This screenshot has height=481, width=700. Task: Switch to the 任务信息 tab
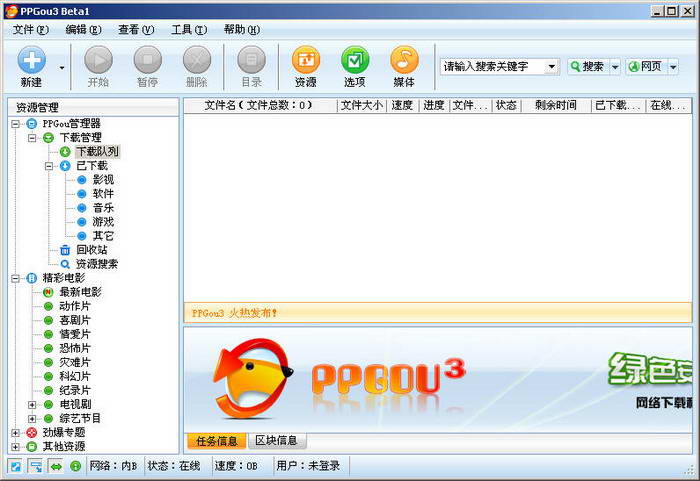(x=217, y=441)
